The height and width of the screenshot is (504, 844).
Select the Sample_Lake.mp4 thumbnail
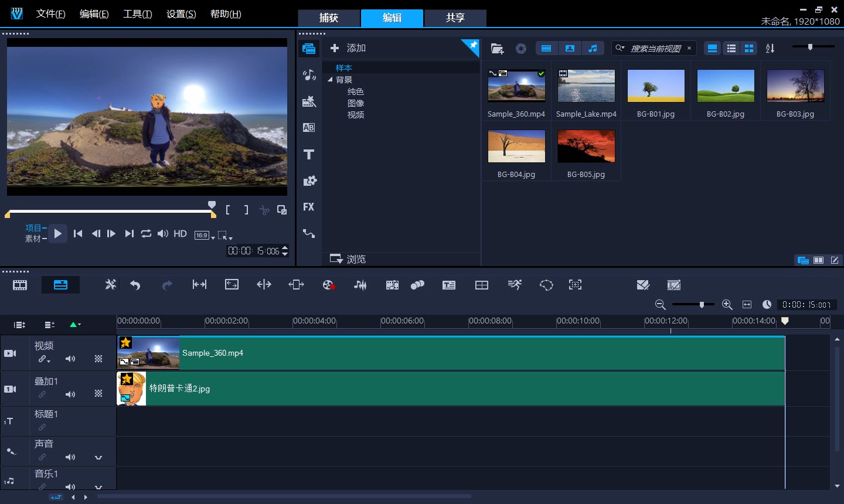[x=586, y=86]
